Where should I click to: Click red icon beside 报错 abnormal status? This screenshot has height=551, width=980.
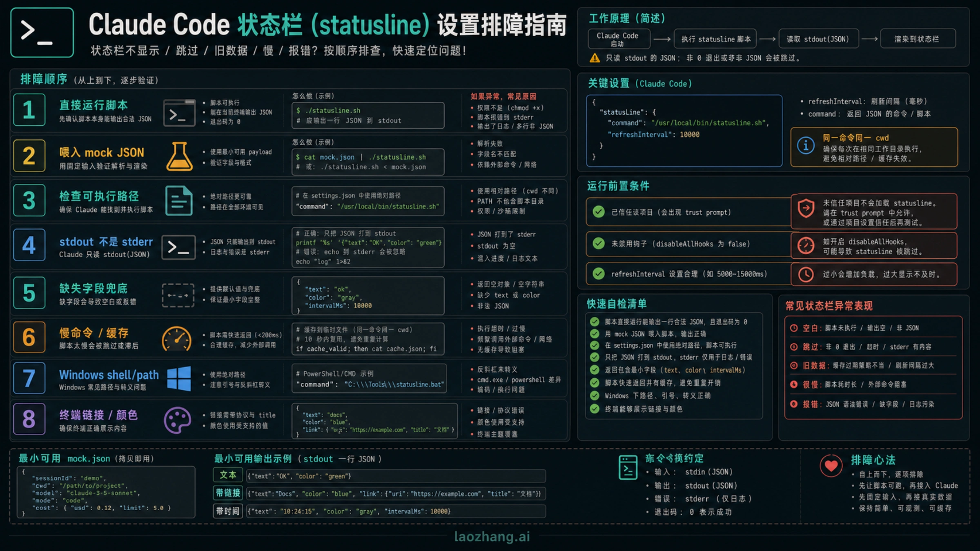click(x=794, y=404)
